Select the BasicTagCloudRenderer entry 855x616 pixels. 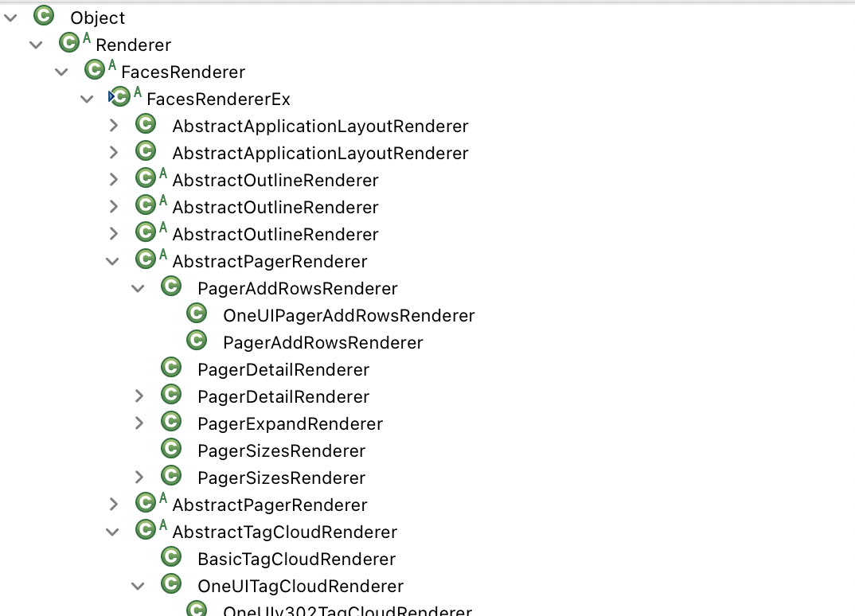pyautogui.click(x=296, y=559)
